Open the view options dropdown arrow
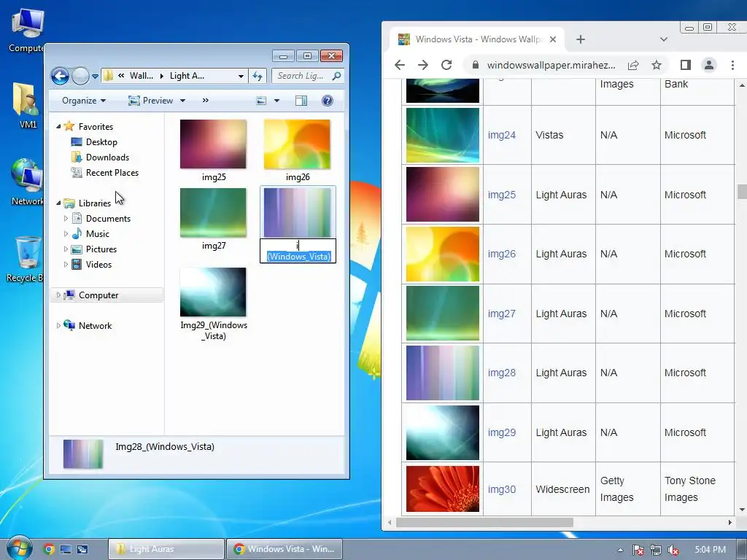The image size is (747, 560). point(276,101)
